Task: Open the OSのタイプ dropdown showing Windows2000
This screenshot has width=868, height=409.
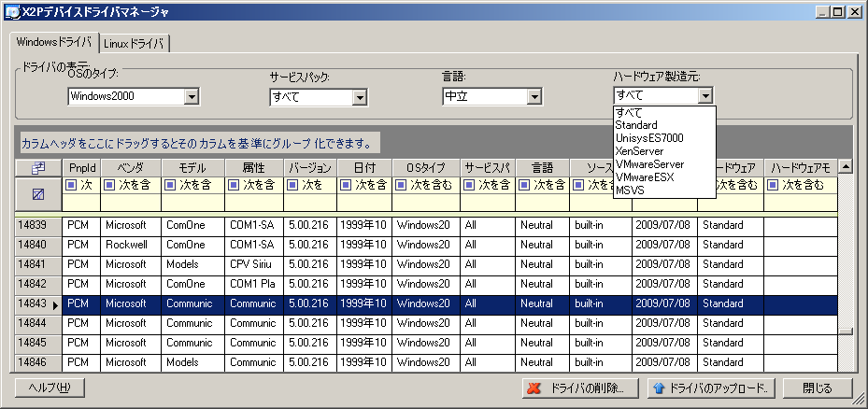Action: pyautogui.click(x=191, y=96)
